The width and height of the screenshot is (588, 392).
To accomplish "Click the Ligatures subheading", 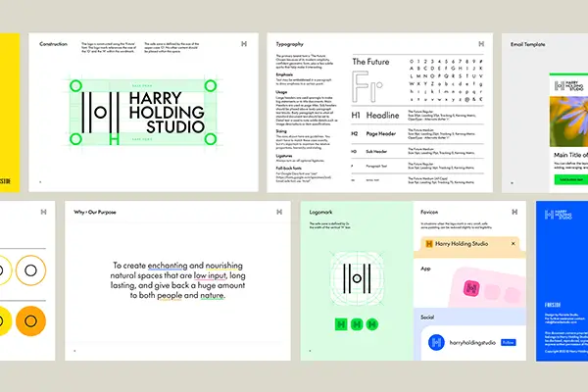I will pos(284,156).
